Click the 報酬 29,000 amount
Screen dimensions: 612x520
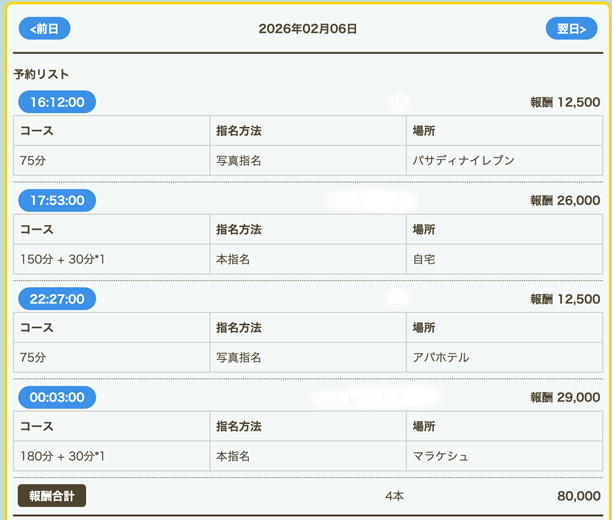(x=565, y=398)
